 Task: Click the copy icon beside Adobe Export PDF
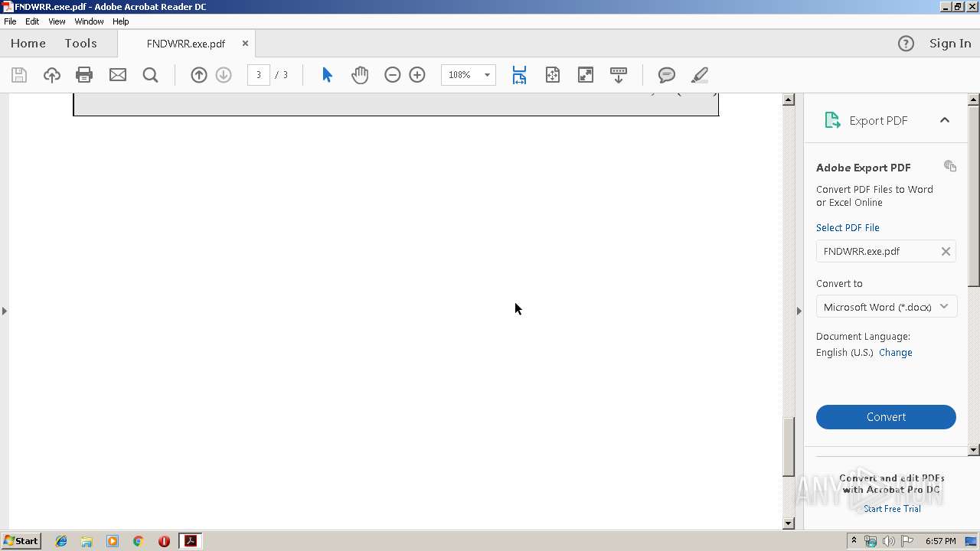[950, 166]
